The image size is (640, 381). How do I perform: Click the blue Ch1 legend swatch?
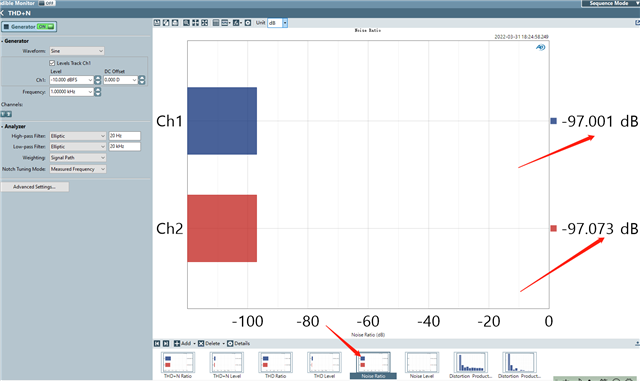(x=553, y=121)
